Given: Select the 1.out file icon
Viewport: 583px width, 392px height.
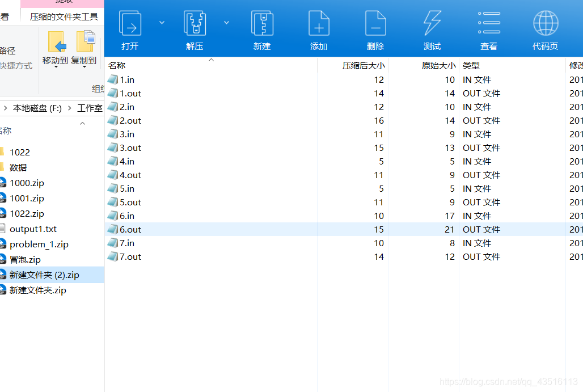Looking at the screenshot, I should click(x=113, y=94).
